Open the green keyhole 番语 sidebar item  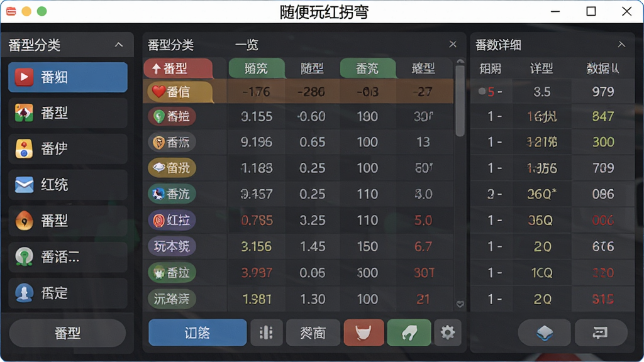tap(68, 257)
